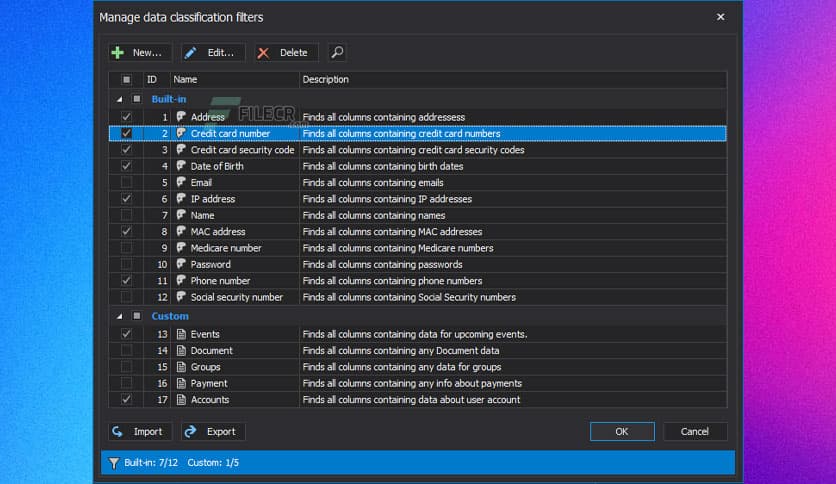This screenshot has height=484, width=836.
Task: Collapse the Custom group arrow
Action: 119,316
